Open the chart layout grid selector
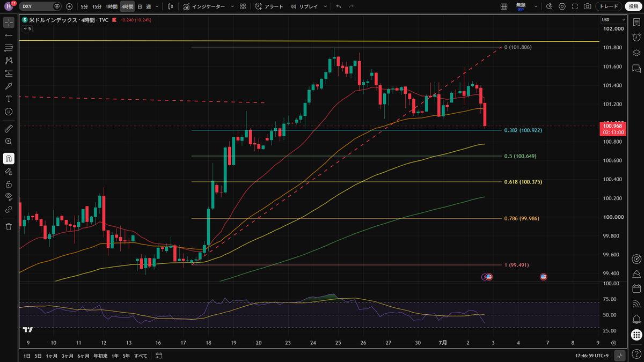644x362 pixels. tap(504, 6)
